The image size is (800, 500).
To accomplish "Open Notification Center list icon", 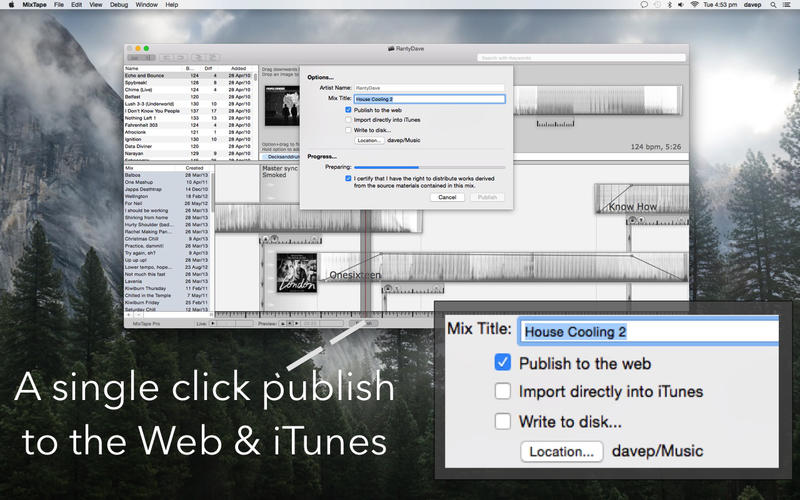I will click(786, 5).
